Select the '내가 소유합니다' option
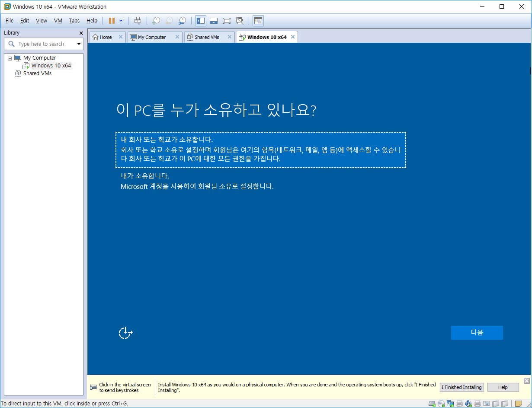The width and height of the screenshot is (532, 408). (x=145, y=176)
